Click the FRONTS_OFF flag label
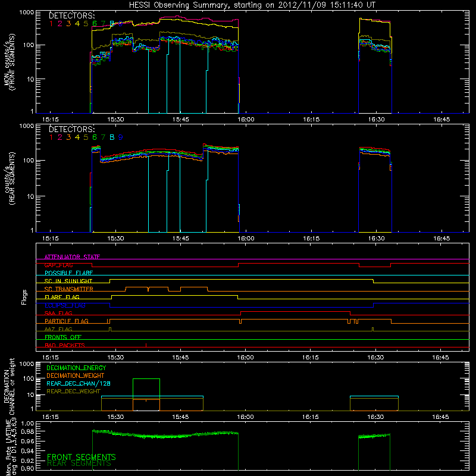 pos(63,337)
